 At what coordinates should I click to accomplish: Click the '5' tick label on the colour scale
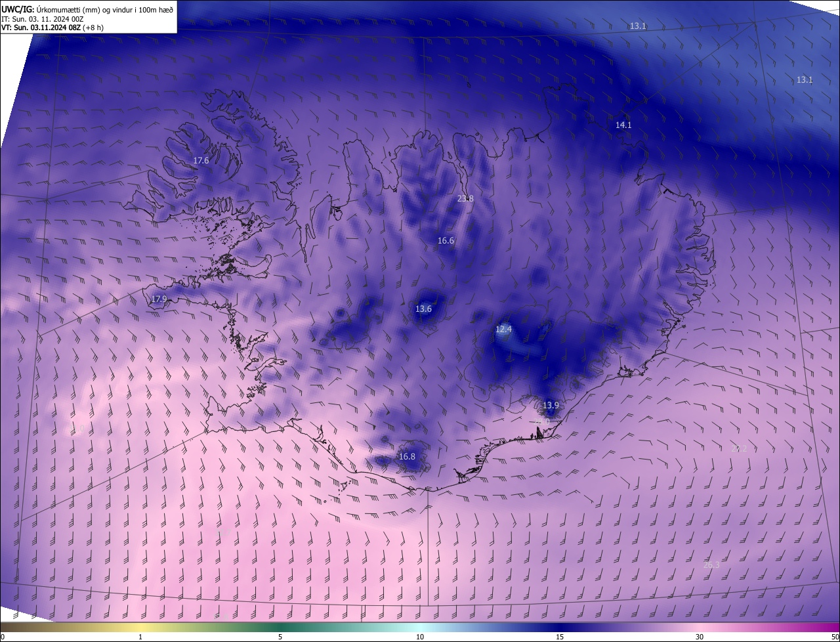pos(280,637)
